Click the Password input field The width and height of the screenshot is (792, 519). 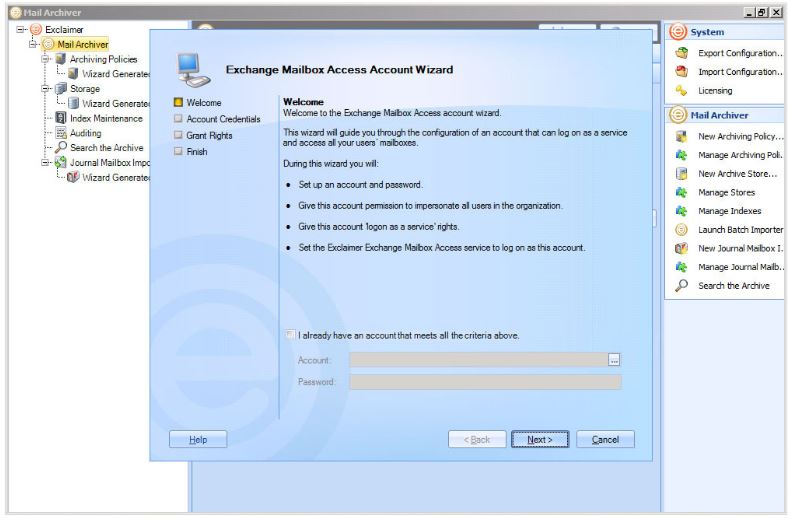click(485, 382)
